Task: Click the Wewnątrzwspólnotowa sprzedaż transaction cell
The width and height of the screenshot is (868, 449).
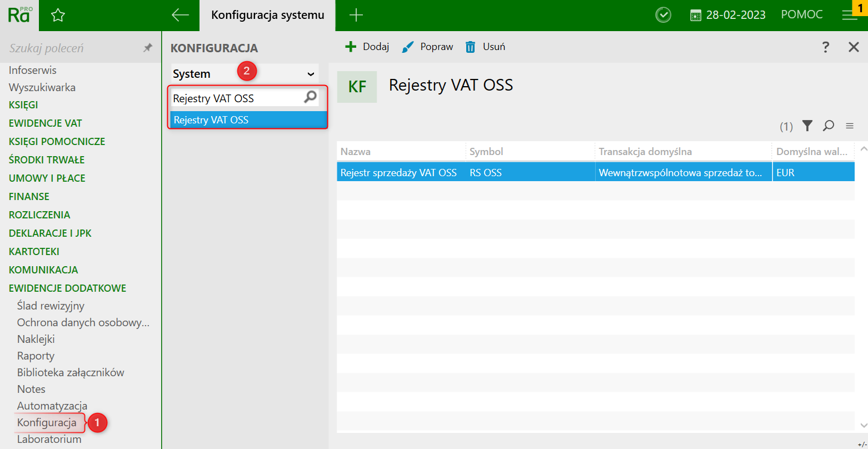Action: 684,172
